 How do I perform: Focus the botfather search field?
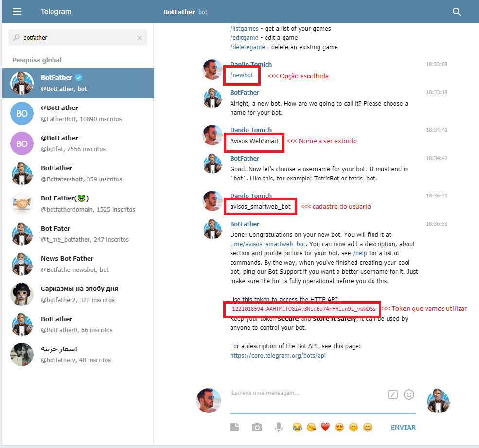click(x=78, y=37)
